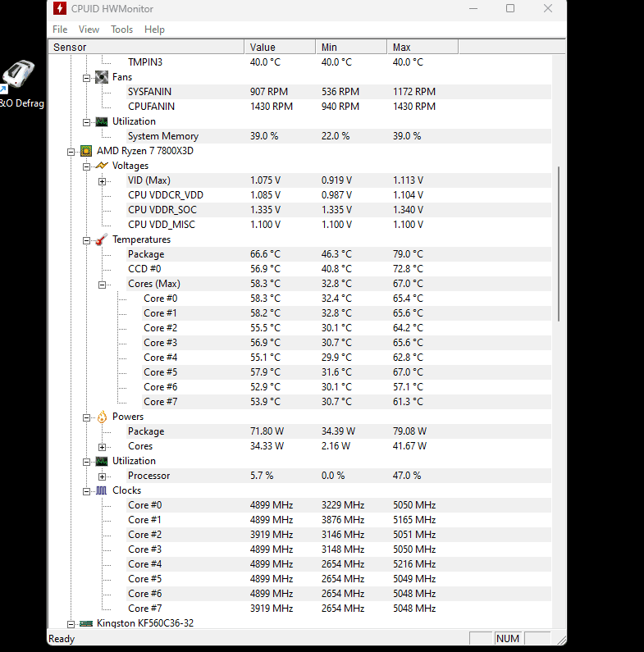Select the Core #0 temperature row
The image size is (644, 652).
(x=346, y=299)
